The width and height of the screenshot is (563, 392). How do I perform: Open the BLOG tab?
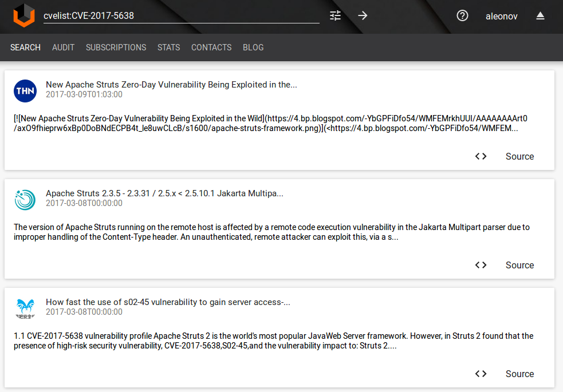[253, 47]
